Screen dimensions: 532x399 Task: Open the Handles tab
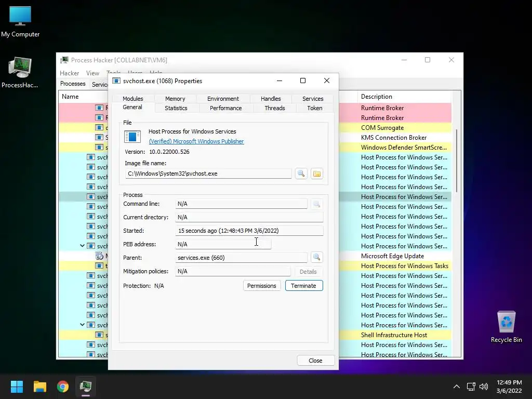270,99
